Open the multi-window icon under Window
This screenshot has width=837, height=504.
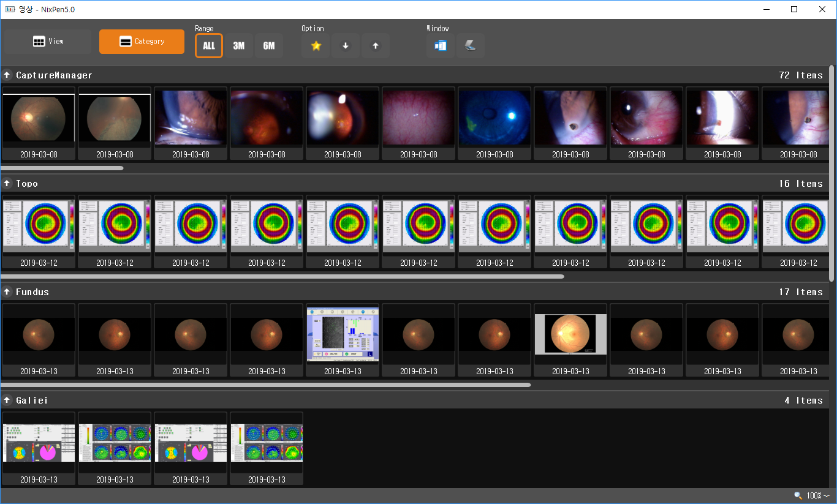pos(441,46)
